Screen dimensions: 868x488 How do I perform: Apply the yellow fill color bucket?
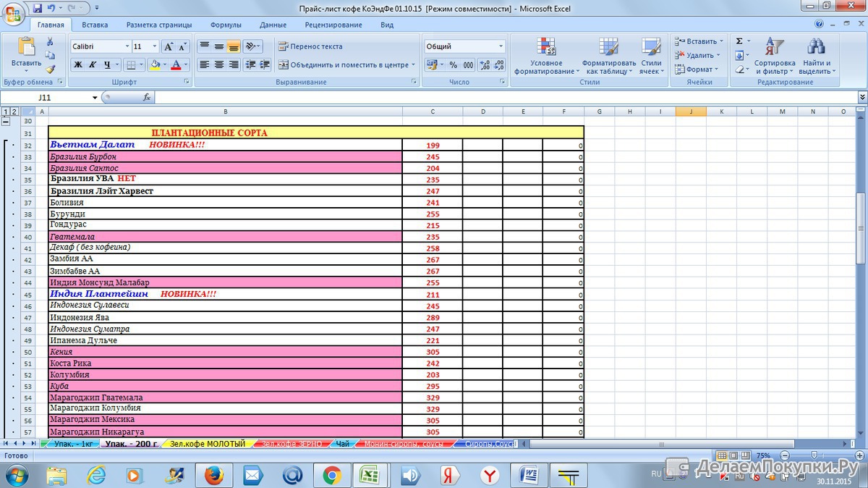point(154,64)
